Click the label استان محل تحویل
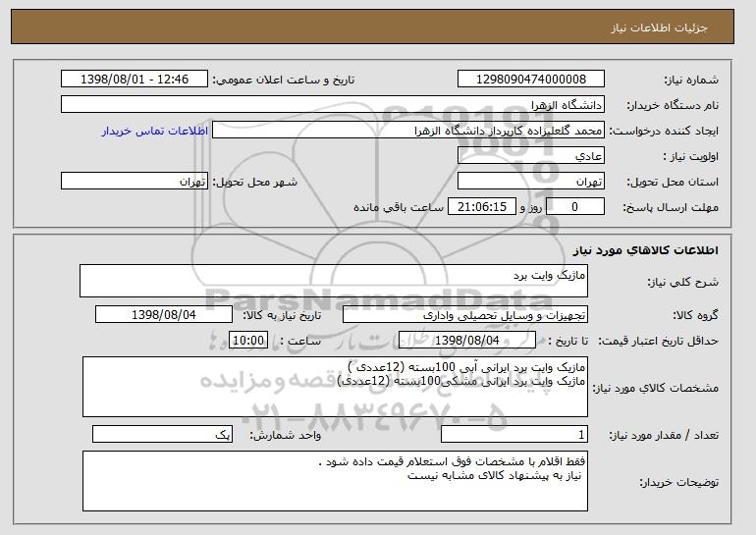The width and height of the screenshot is (756, 535). coord(673,183)
